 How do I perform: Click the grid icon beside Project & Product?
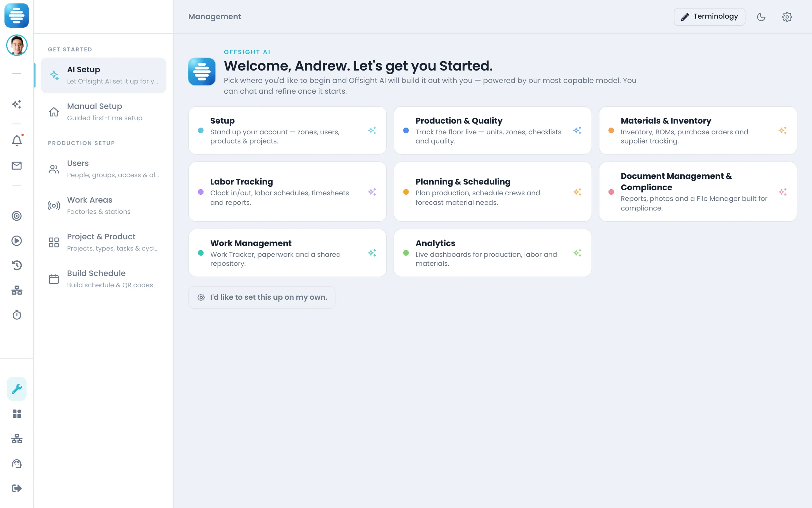click(x=54, y=242)
